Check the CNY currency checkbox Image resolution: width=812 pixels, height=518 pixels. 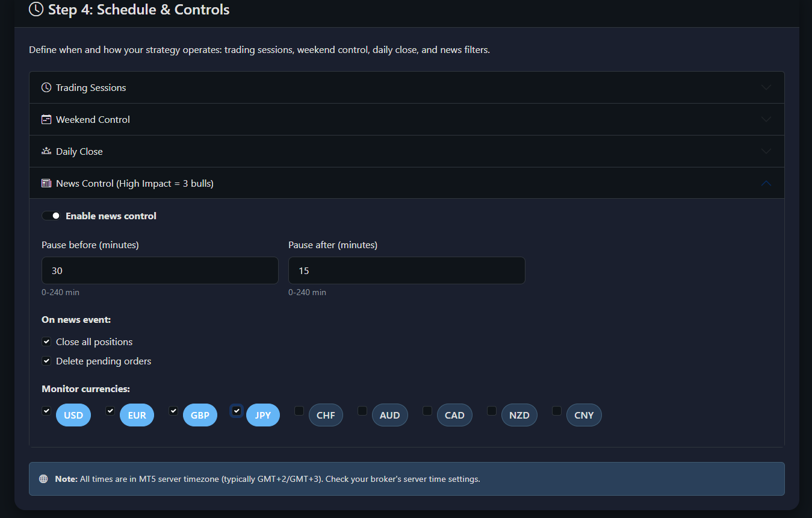point(557,411)
